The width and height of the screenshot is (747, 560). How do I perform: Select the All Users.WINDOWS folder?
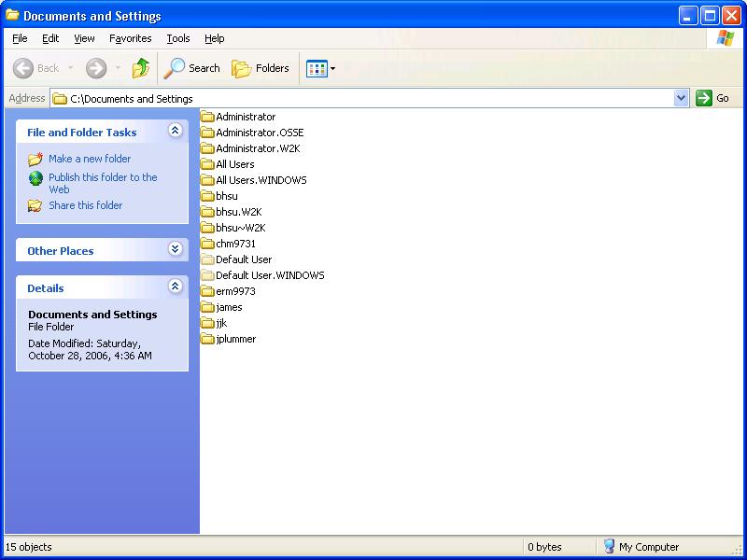pos(261,180)
